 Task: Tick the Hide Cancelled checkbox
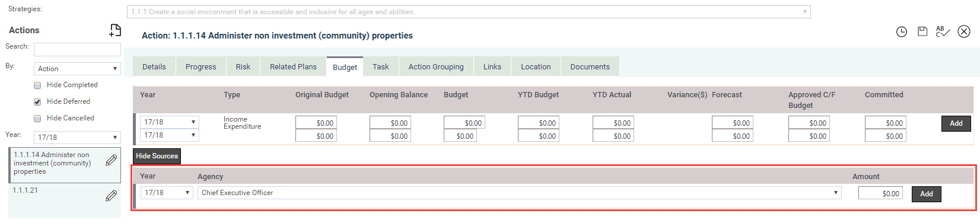coord(37,119)
